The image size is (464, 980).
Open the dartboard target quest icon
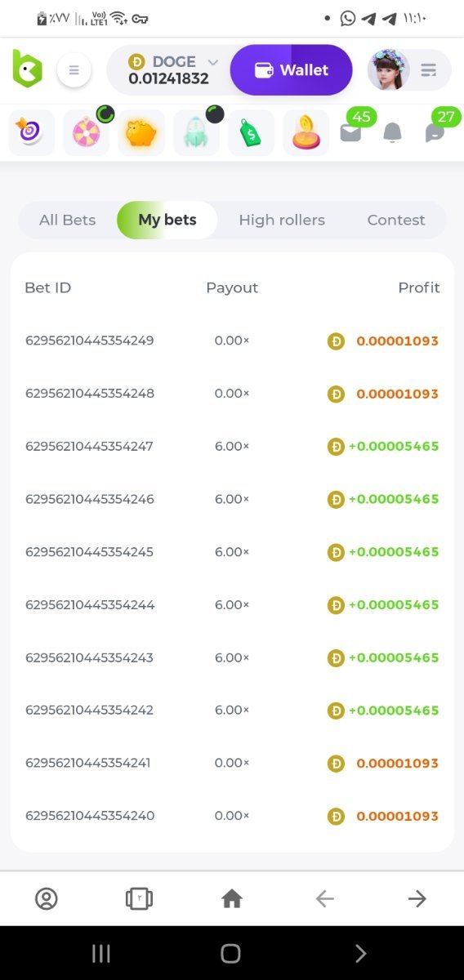tap(31, 132)
